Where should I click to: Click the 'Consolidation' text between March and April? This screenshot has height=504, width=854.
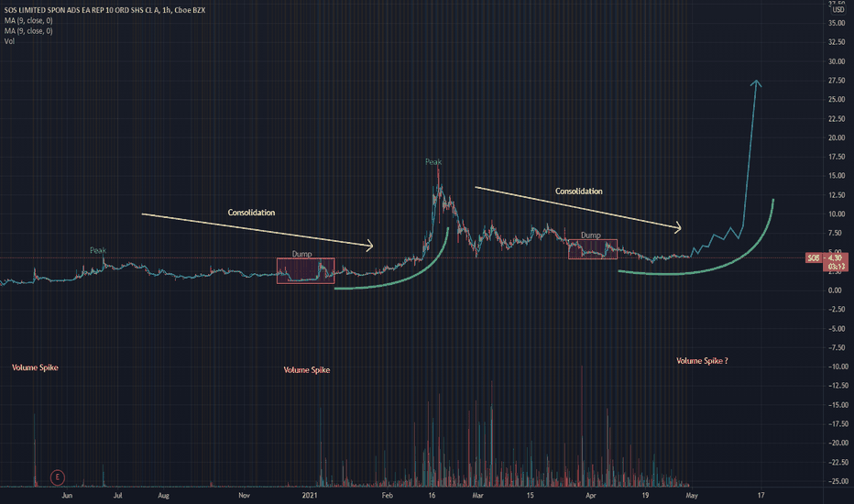(x=578, y=192)
